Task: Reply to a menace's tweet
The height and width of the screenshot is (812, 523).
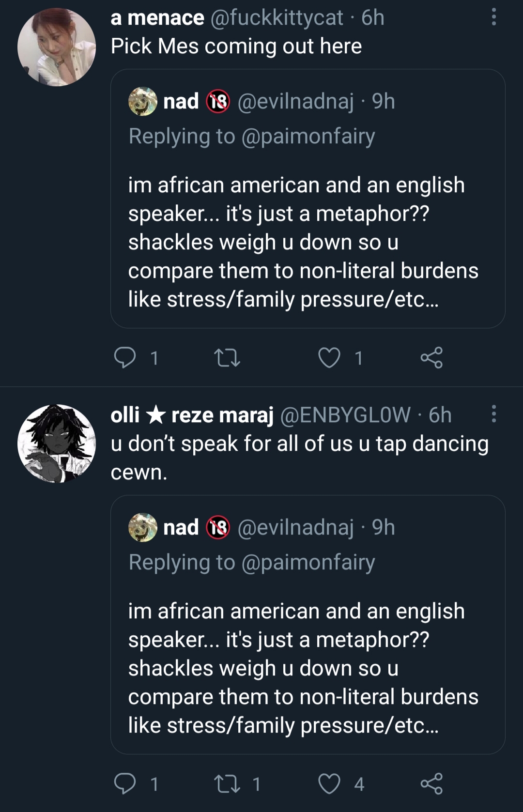Action: (125, 358)
